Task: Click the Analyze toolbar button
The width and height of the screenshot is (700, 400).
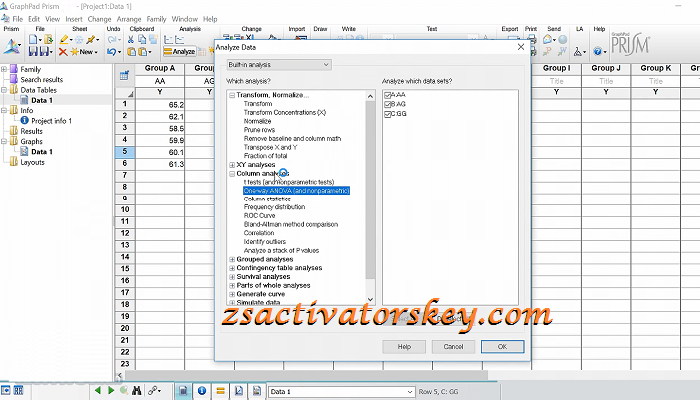Action: (179, 52)
